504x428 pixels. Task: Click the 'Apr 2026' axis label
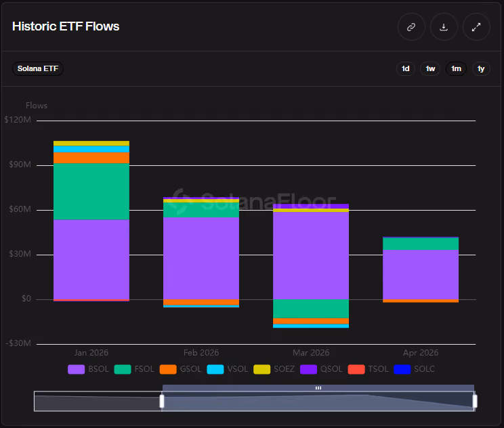[421, 353]
